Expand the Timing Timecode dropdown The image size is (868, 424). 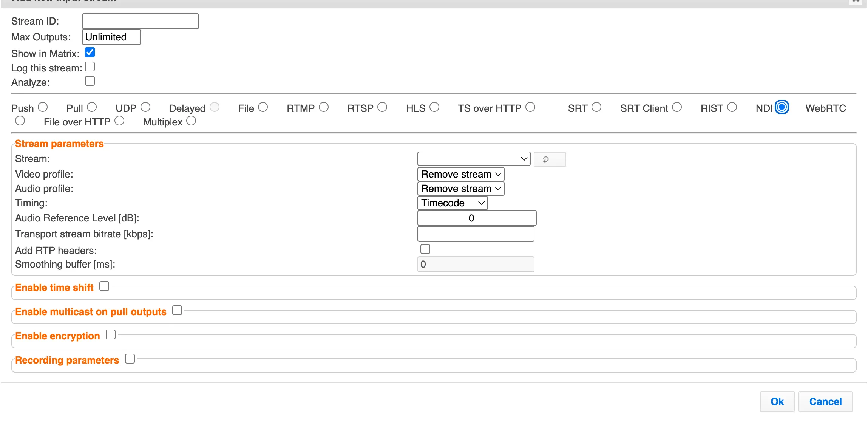[453, 203]
